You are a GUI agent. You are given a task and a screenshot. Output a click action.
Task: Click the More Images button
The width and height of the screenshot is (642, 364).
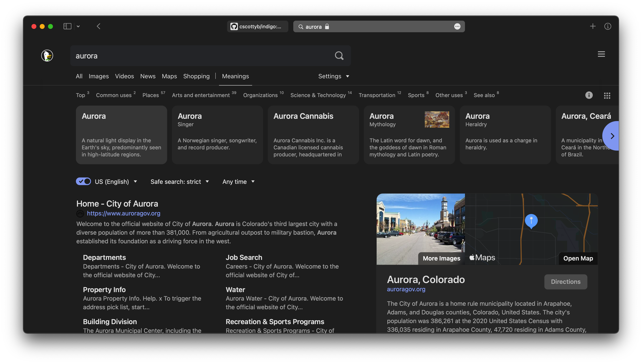point(441,258)
